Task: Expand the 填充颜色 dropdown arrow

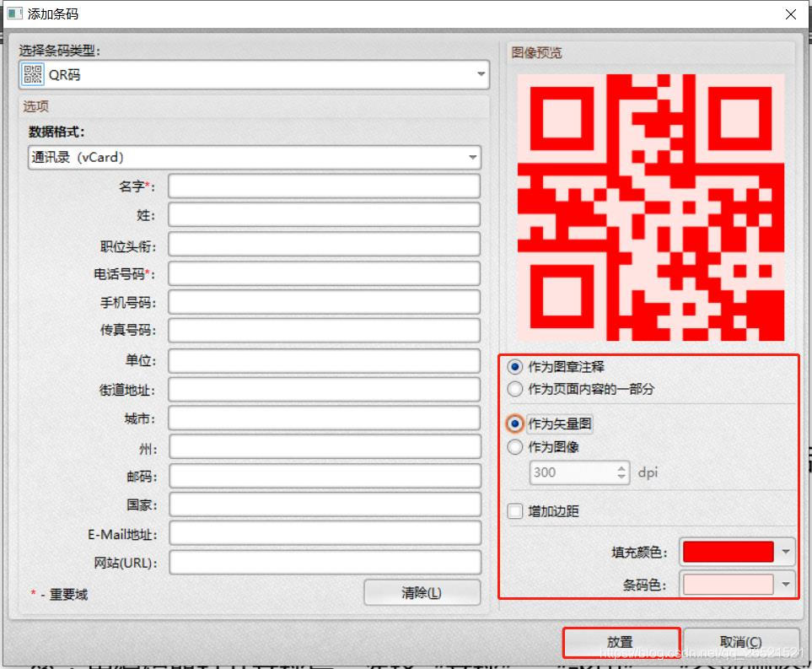Action: point(786,552)
